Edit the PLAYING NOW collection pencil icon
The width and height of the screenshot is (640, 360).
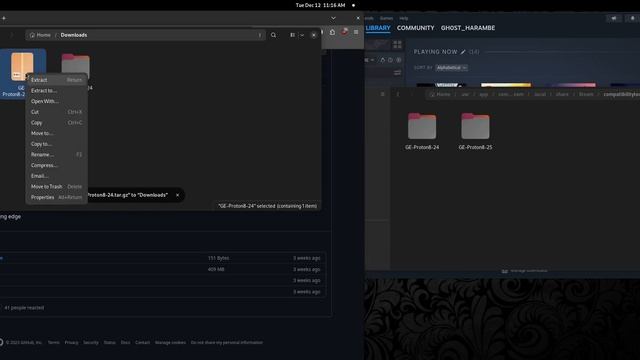(x=463, y=52)
